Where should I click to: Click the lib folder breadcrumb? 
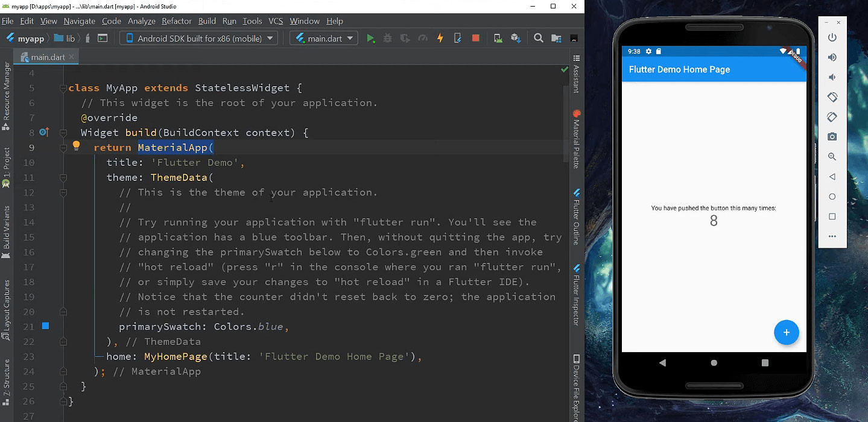tap(65, 38)
